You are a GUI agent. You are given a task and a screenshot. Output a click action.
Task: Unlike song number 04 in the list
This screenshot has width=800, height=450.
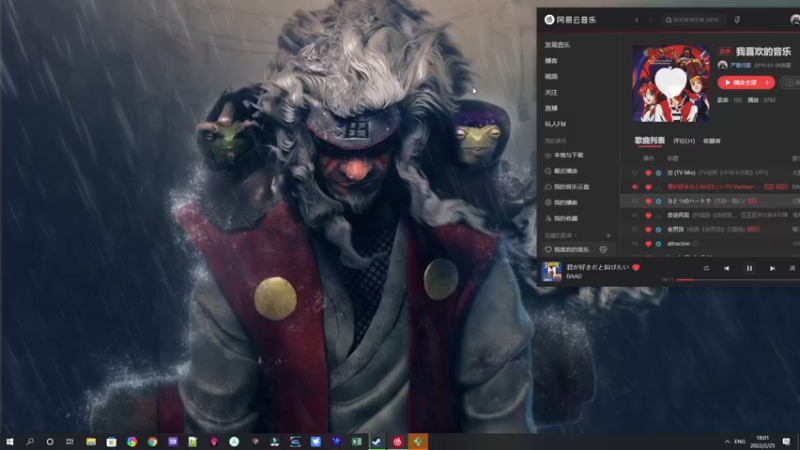[648, 215]
